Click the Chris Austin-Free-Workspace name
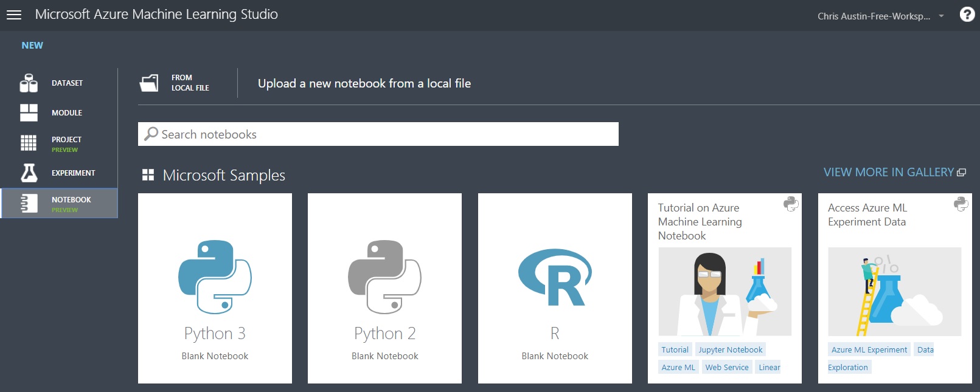 click(x=874, y=16)
